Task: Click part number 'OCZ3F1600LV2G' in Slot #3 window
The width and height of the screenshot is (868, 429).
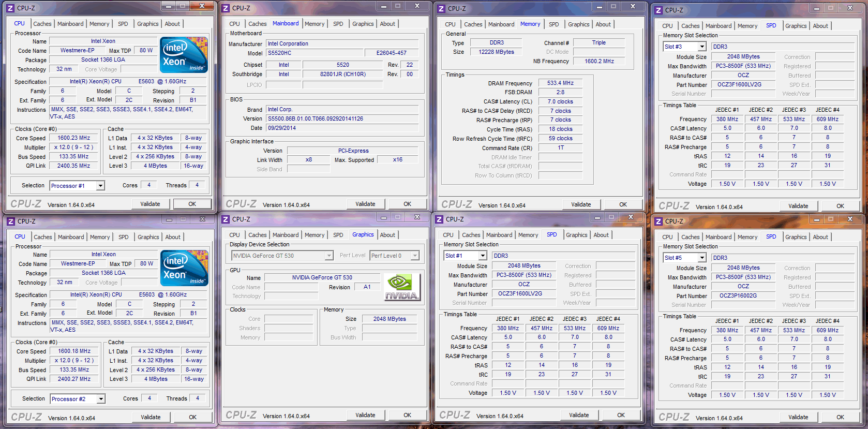Action: (x=743, y=84)
